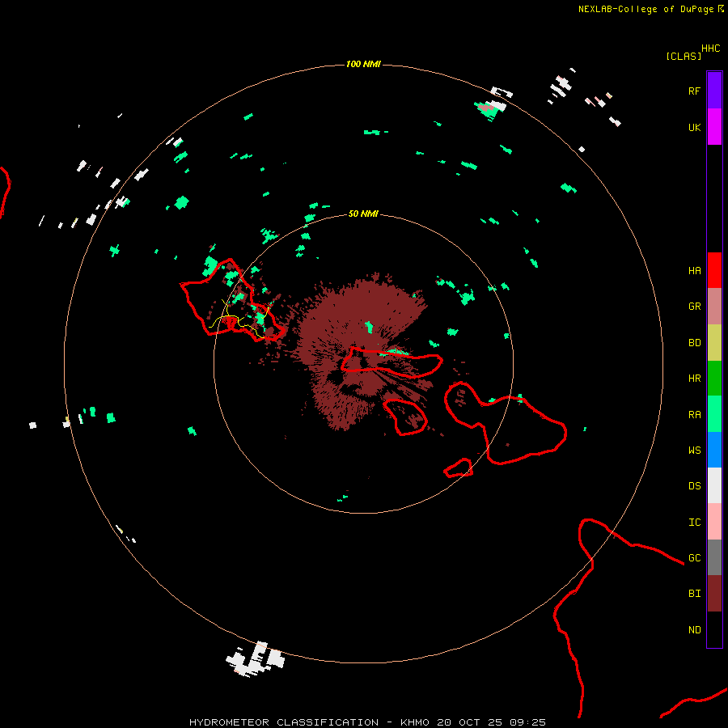Screen dimensions: 728x728
Task: Click the HYDROMETEOR CLASSIFICATION title text
Action: tap(284, 722)
